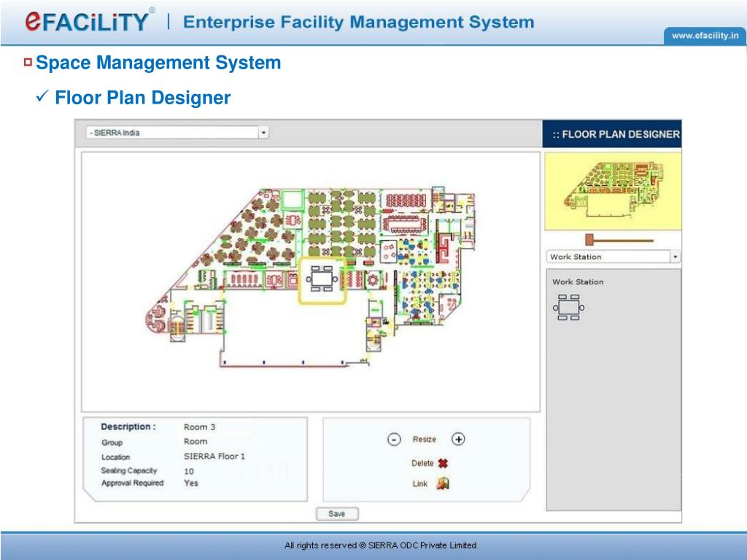Click the red Delete cross icon
This screenshot has width=747, height=560.
click(443, 463)
